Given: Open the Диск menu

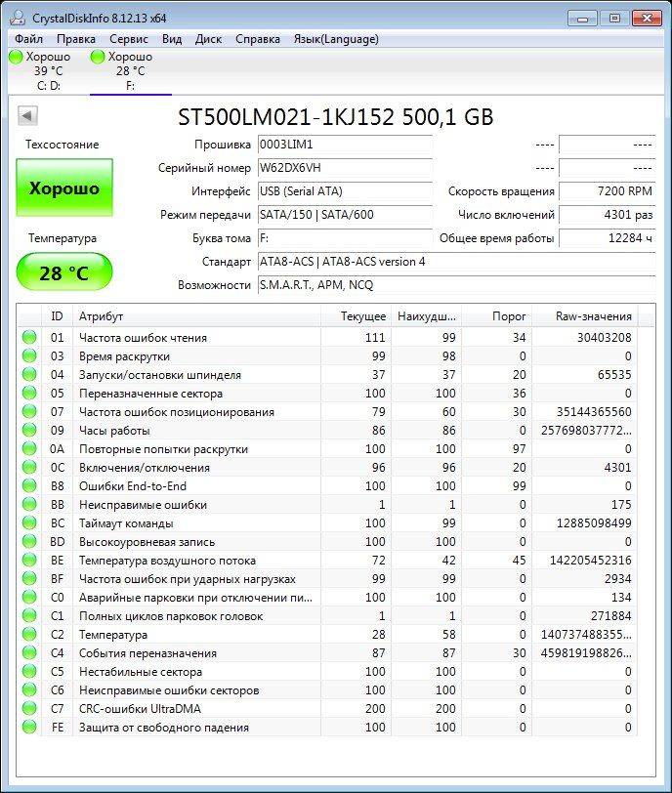Looking at the screenshot, I should [x=208, y=39].
